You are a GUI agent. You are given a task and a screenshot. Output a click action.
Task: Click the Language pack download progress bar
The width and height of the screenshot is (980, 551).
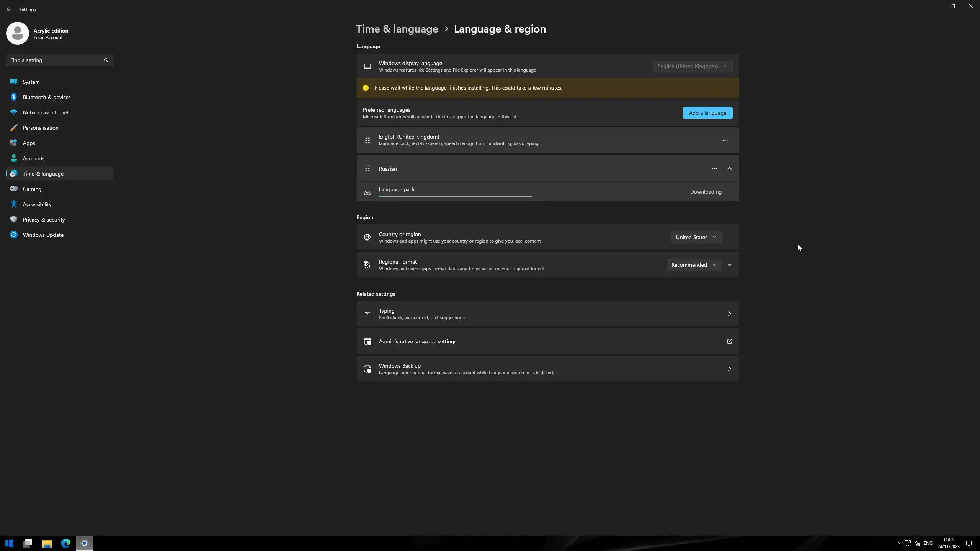click(x=455, y=196)
